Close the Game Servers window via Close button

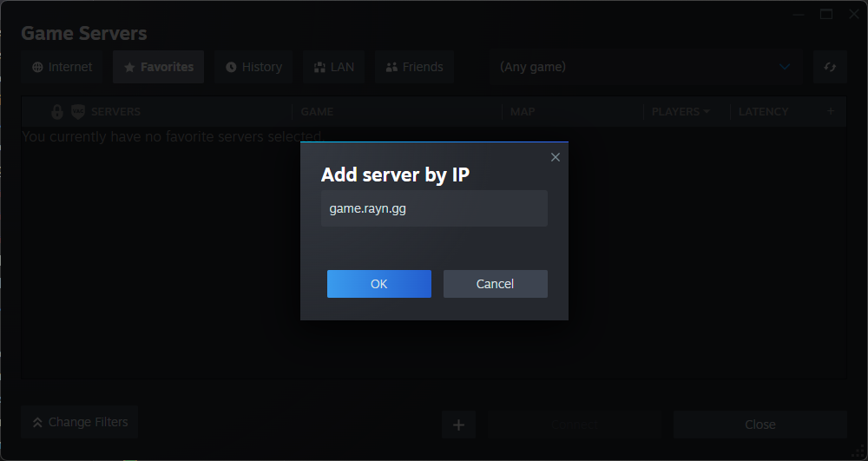[x=760, y=425]
